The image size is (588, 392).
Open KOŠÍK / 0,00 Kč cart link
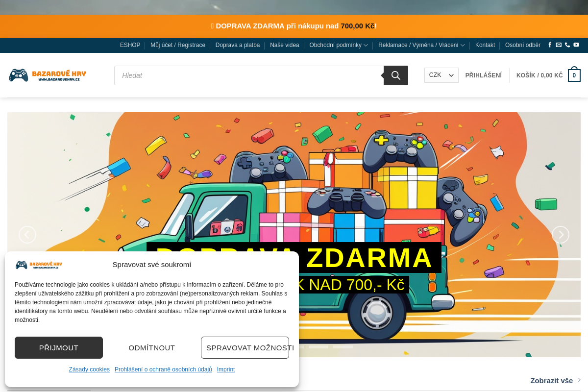click(x=539, y=75)
